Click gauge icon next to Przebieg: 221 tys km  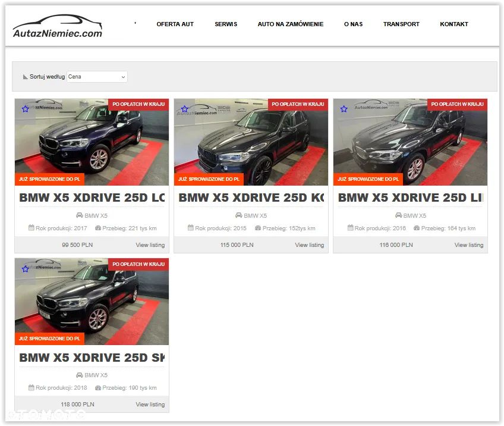[98, 228]
